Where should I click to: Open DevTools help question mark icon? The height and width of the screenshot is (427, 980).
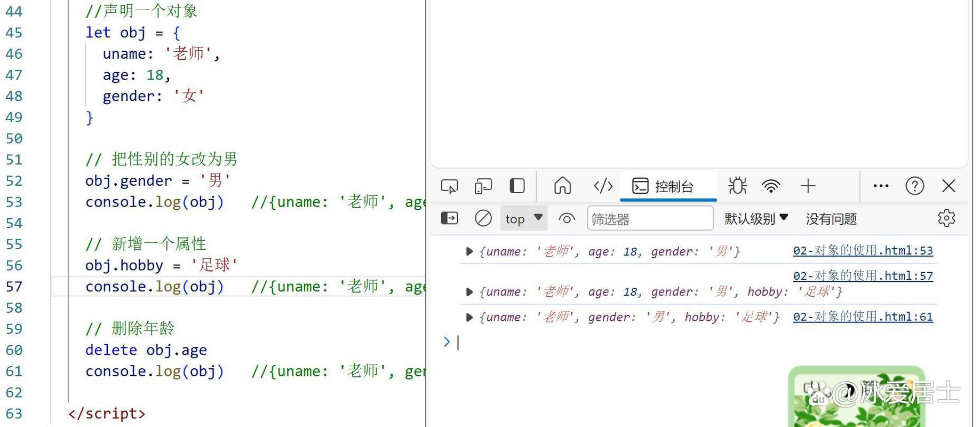[x=915, y=186]
